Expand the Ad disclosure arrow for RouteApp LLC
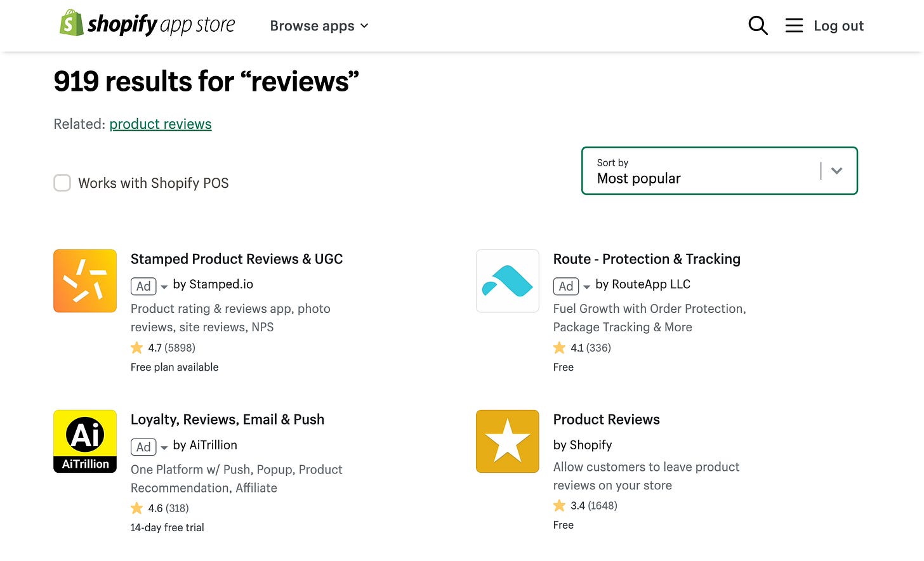 (x=587, y=287)
